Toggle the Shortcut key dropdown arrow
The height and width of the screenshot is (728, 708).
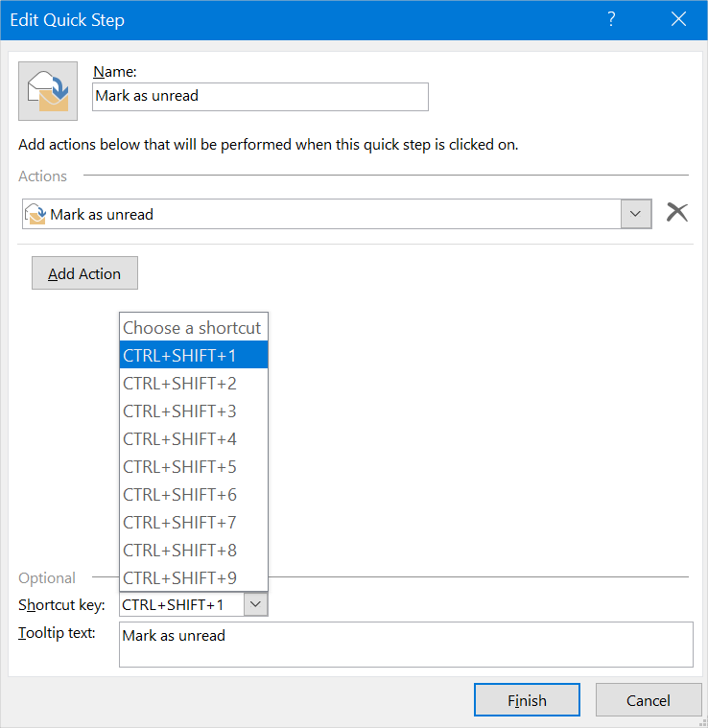[255, 604]
